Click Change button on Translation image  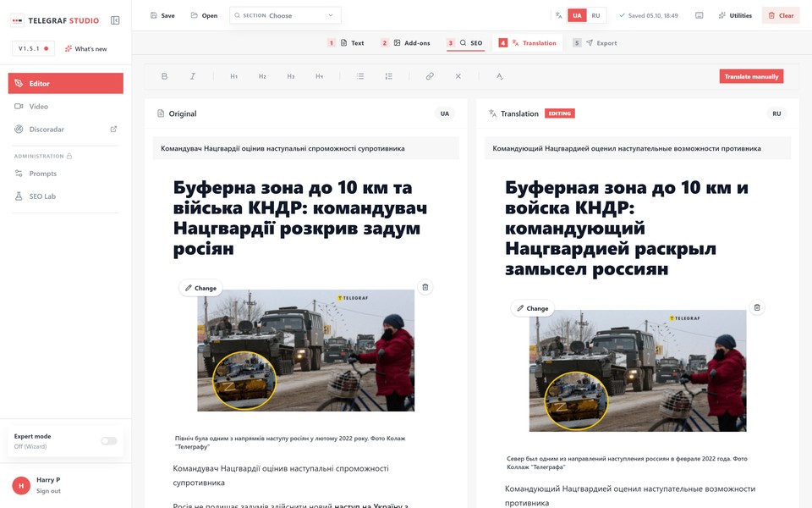pyautogui.click(x=533, y=308)
